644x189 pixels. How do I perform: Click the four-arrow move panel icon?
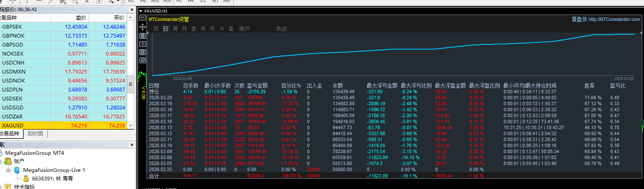coord(143,27)
